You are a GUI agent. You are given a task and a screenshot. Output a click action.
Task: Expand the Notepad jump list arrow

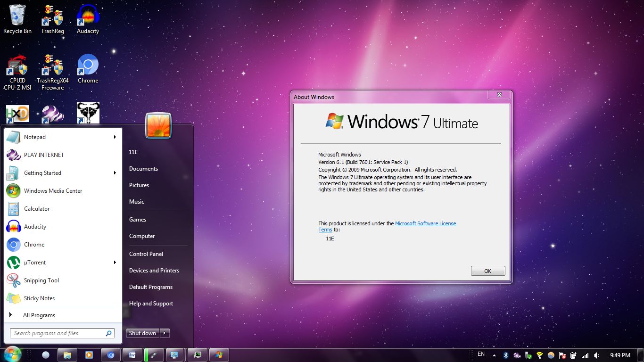[x=115, y=137]
